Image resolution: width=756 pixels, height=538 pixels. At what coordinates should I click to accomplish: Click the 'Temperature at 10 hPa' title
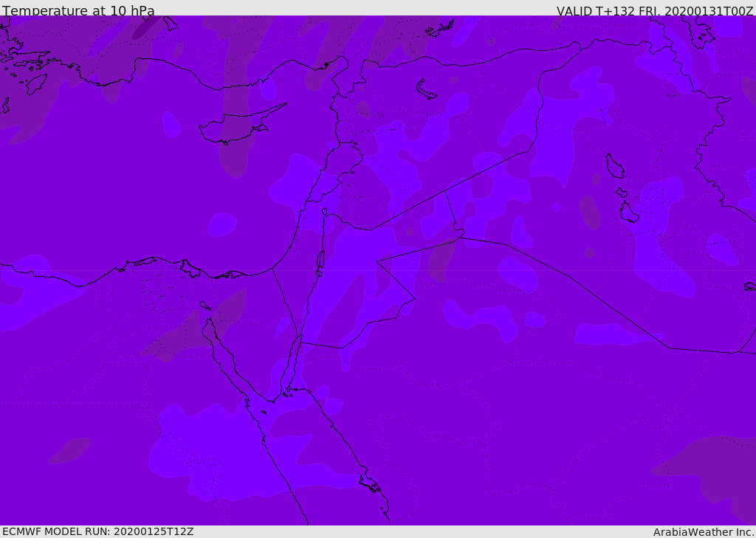click(x=78, y=10)
